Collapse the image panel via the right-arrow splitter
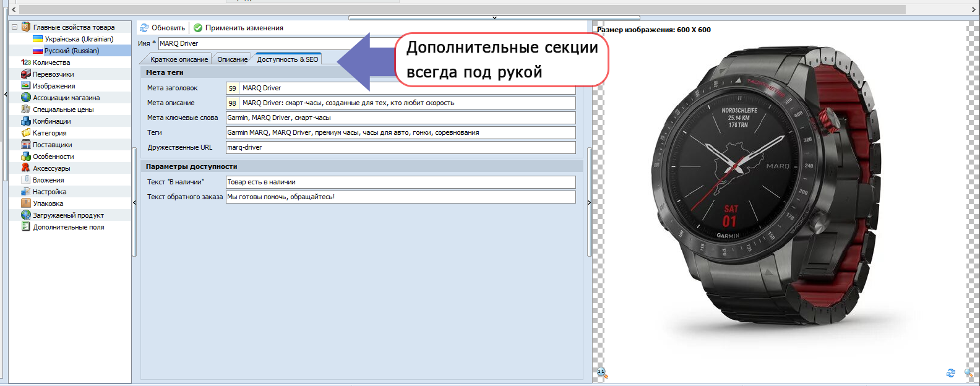The width and height of the screenshot is (980, 386). click(589, 202)
